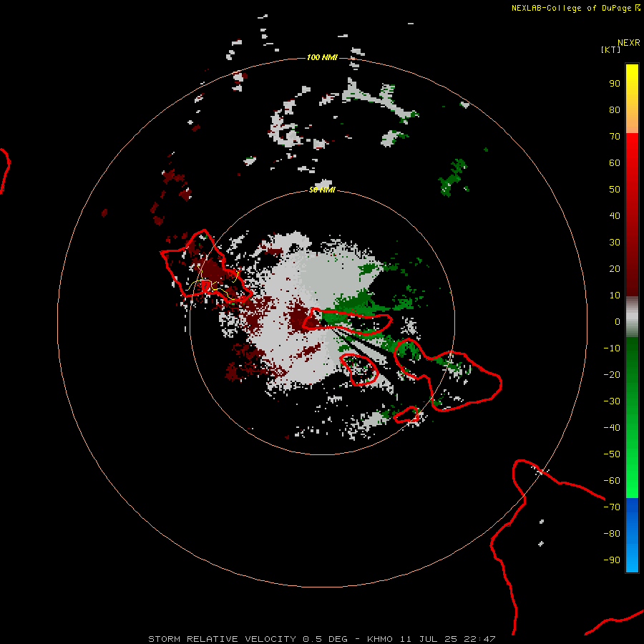644x644 pixels.
Task: Click the Storm Relative Velocity caption text
Action: point(321,639)
